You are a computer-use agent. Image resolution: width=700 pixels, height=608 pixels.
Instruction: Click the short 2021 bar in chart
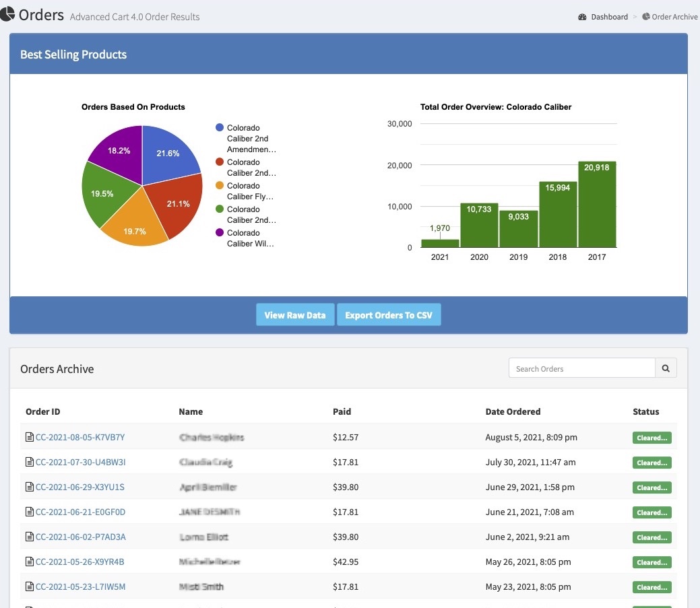pos(440,243)
